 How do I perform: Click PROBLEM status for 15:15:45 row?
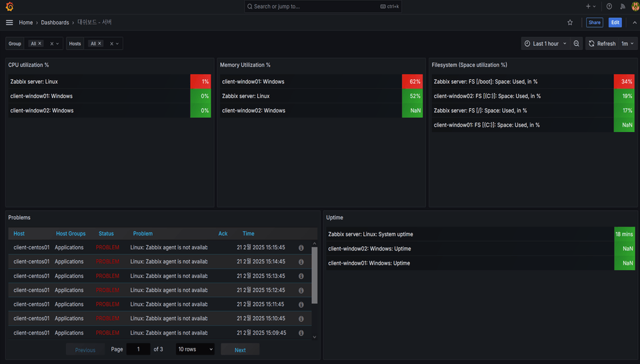click(107, 248)
